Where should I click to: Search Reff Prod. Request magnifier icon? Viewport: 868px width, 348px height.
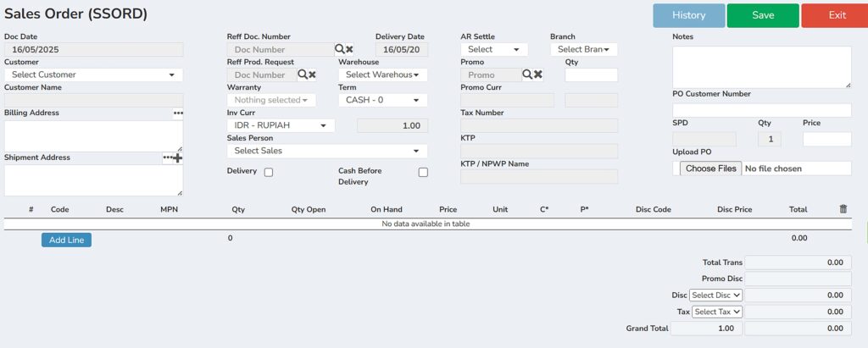point(303,75)
